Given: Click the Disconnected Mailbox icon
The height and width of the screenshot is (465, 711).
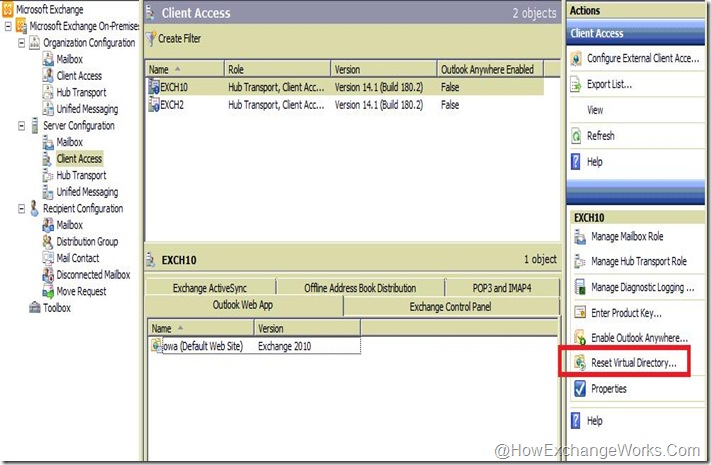Looking at the screenshot, I should 48,274.
